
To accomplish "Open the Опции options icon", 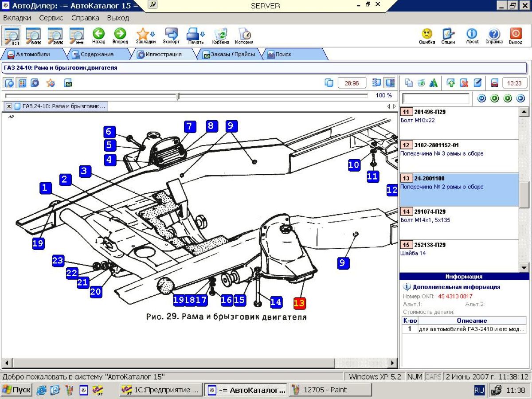I will coord(448,36).
